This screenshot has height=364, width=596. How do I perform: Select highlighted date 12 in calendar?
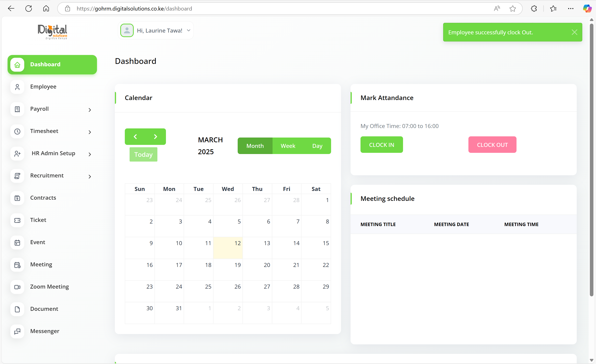(x=228, y=248)
